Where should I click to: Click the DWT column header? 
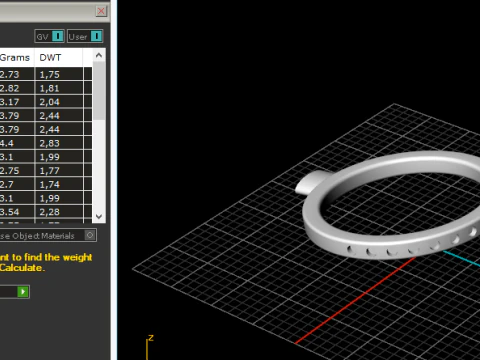(x=59, y=58)
